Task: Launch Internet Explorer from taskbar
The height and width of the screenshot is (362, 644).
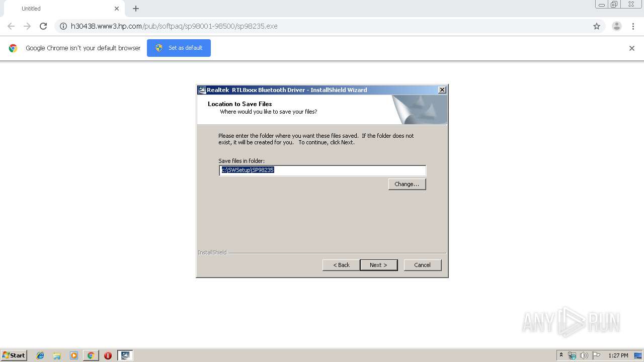Action: tap(40, 355)
